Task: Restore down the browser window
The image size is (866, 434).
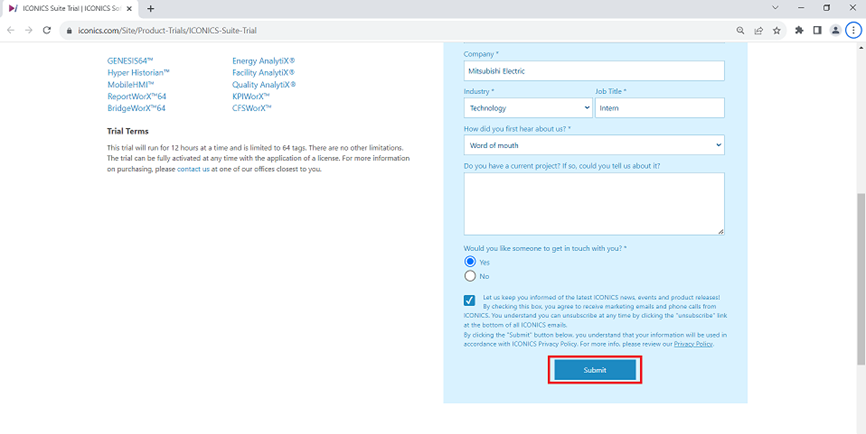Action: click(x=826, y=8)
